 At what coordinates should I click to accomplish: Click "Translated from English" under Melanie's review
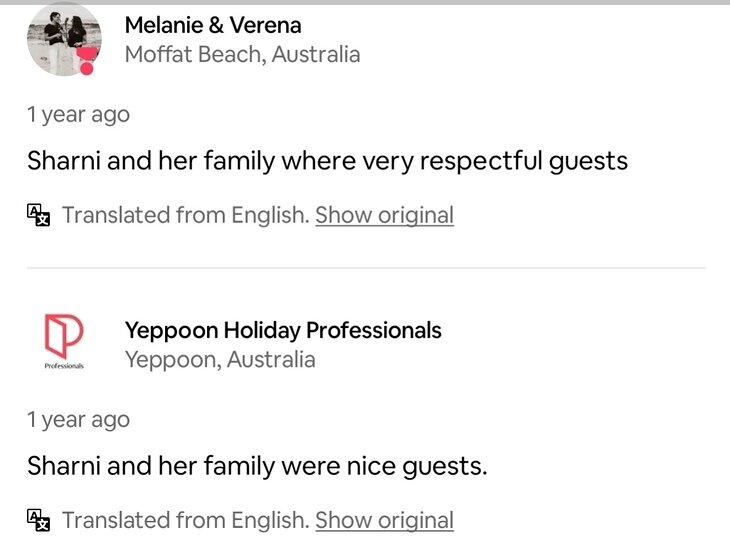pos(185,215)
